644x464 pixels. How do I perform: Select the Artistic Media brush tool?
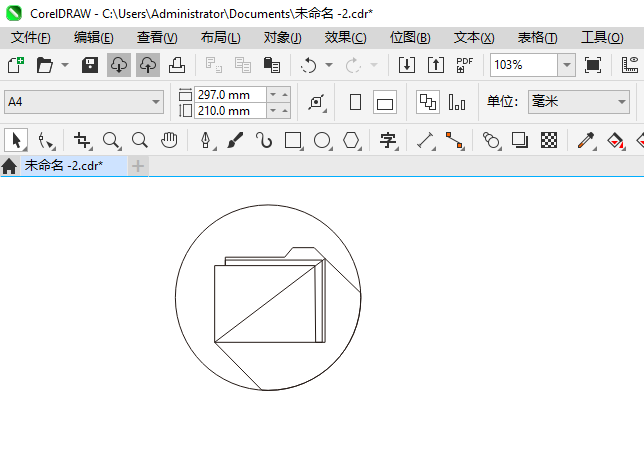[235, 140]
